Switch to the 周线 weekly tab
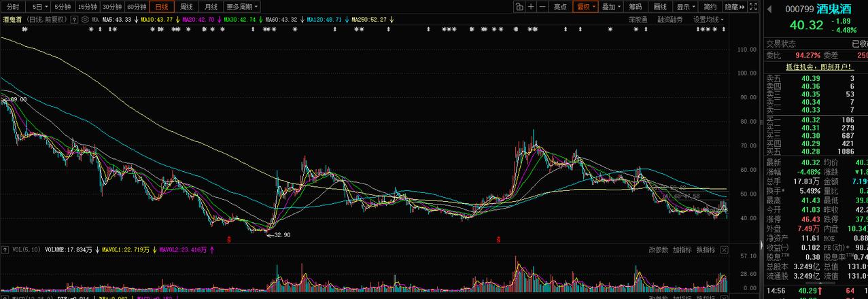The height and width of the screenshot is (299, 868). point(186,7)
